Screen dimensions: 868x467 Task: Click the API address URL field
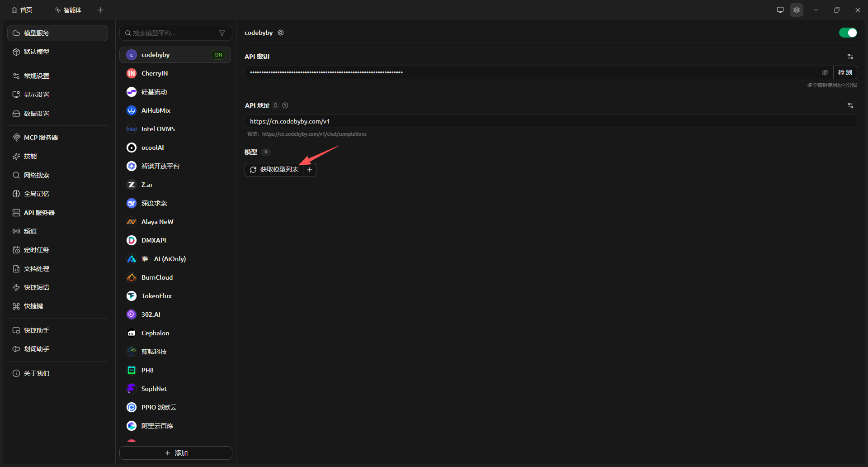pyautogui.click(x=551, y=121)
